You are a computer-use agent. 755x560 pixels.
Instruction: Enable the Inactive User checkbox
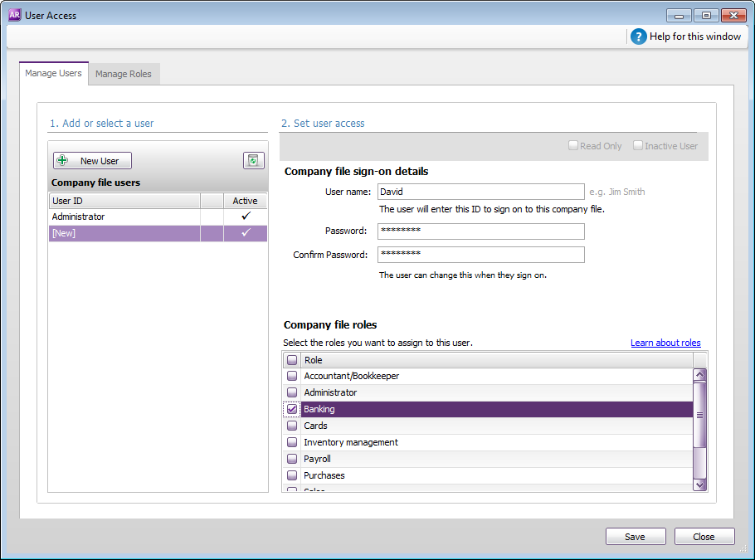[638, 145]
